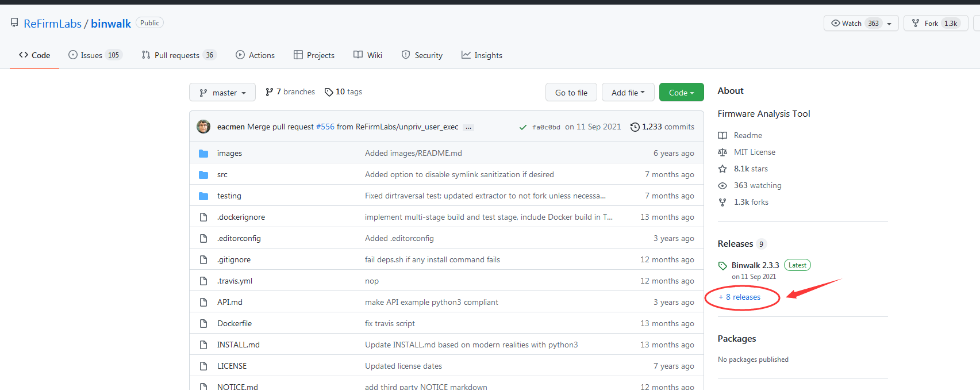Open the INSTALL.md file
The width and height of the screenshot is (980, 390).
(x=239, y=345)
